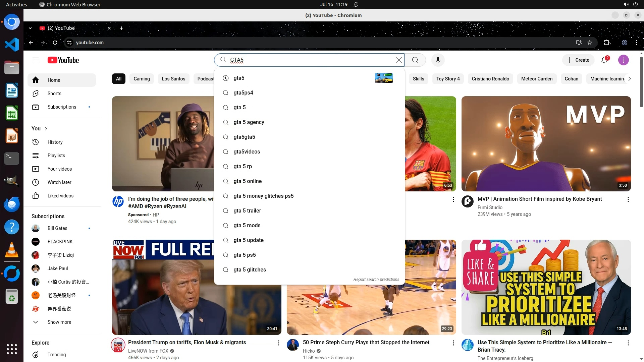Select the Toy Story 4 chip
Viewport: 644px width, 362px height.
coord(448,79)
